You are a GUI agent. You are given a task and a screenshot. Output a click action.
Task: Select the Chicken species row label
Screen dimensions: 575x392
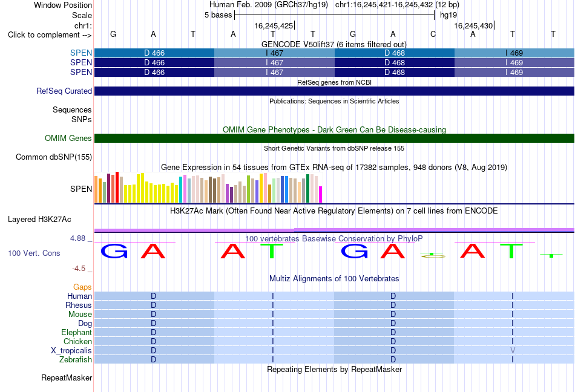click(x=77, y=341)
